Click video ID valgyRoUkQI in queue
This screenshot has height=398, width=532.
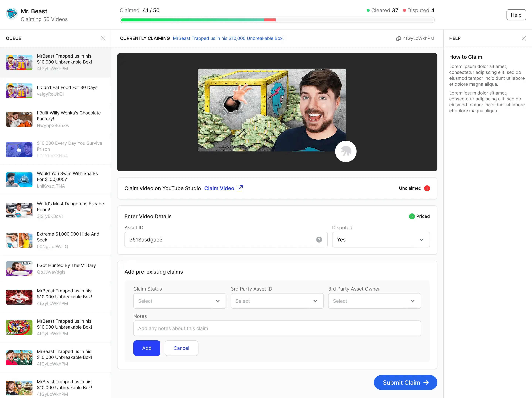coord(50,94)
